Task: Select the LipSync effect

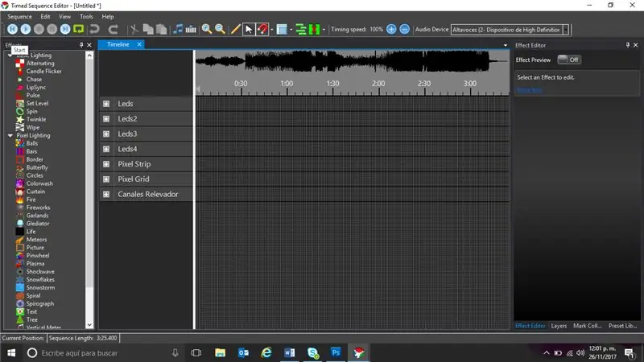Action: pos(36,88)
